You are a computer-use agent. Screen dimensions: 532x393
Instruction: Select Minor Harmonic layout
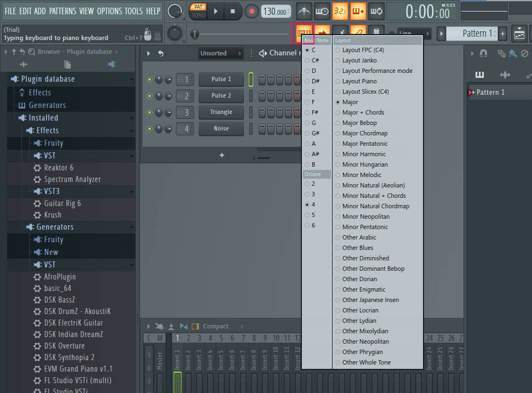point(364,154)
